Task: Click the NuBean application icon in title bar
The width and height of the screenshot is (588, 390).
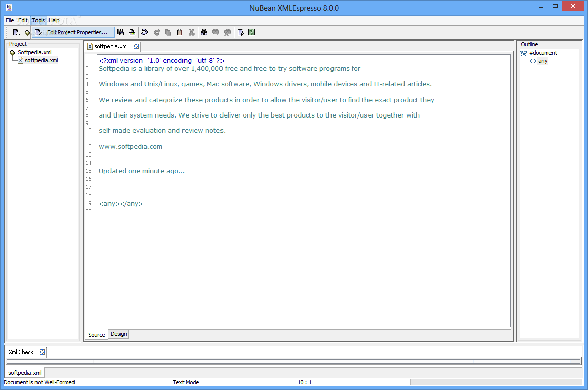Action: [x=9, y=7]
